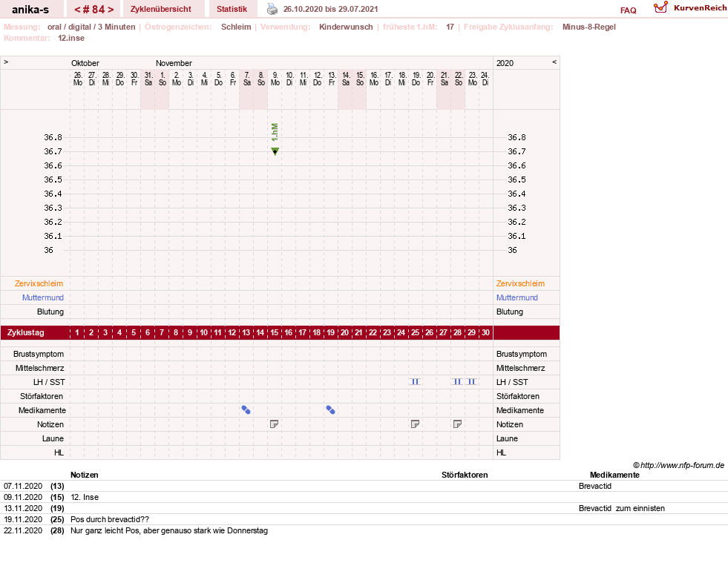
Task: Open the FAQ link
Action: pos(628,10)
